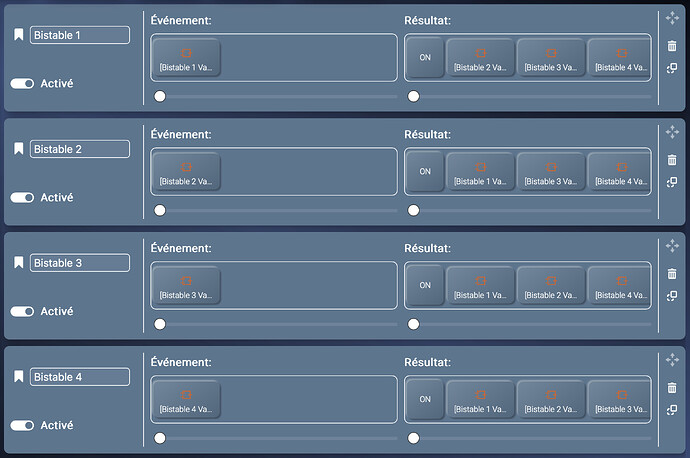Click the trash icon in the Bistable 3 row
Viewport: 690px width, 458px height.
(672, 273)
